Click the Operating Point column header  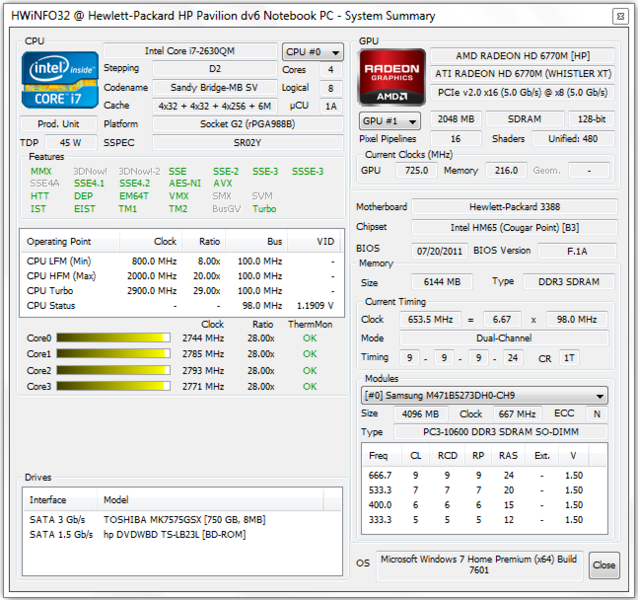70,242
